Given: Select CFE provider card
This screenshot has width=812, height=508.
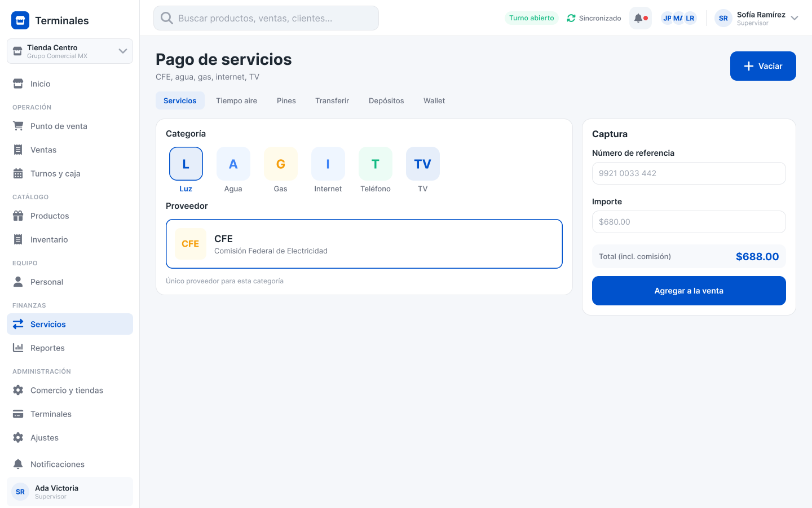Looking at the screenshot, I should pyautogui.click(x=364, y=244).
